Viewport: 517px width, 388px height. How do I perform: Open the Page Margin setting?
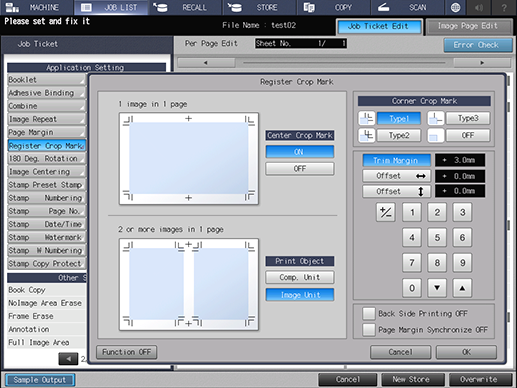coord(46,132)
